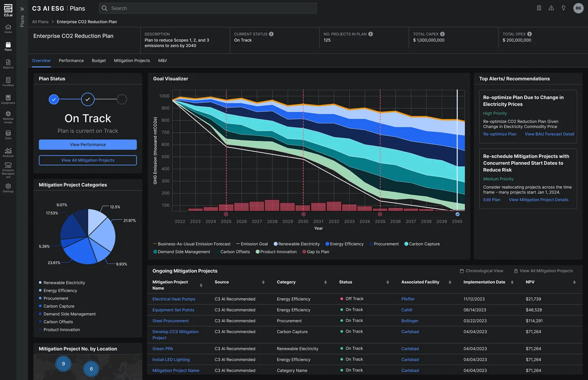This screenshot has width=588, height=380.
Task: Toggle Renewable Electricity in chart legend
Action: pyautogui.click(x=296, y=244)
